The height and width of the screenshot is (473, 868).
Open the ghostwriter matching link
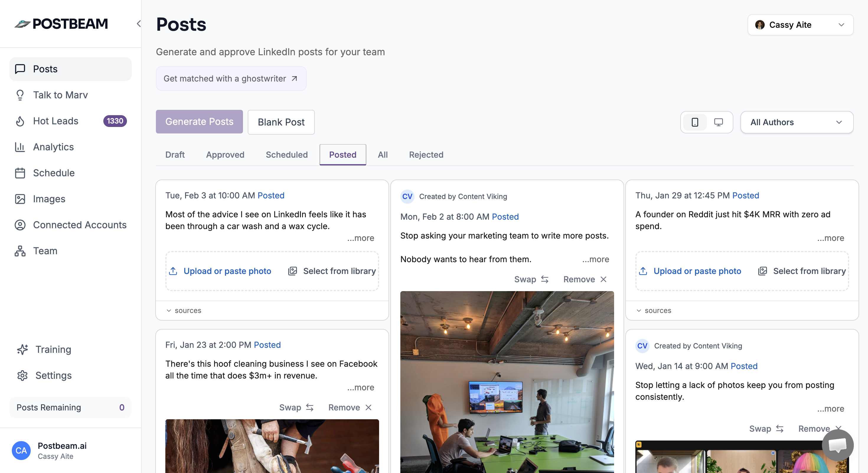coord(231,79)
